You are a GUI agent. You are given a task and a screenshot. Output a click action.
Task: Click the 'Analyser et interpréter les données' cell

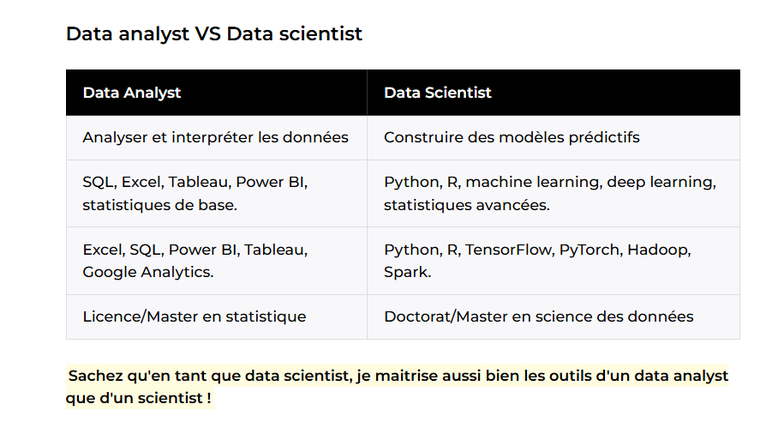[217, 138]
